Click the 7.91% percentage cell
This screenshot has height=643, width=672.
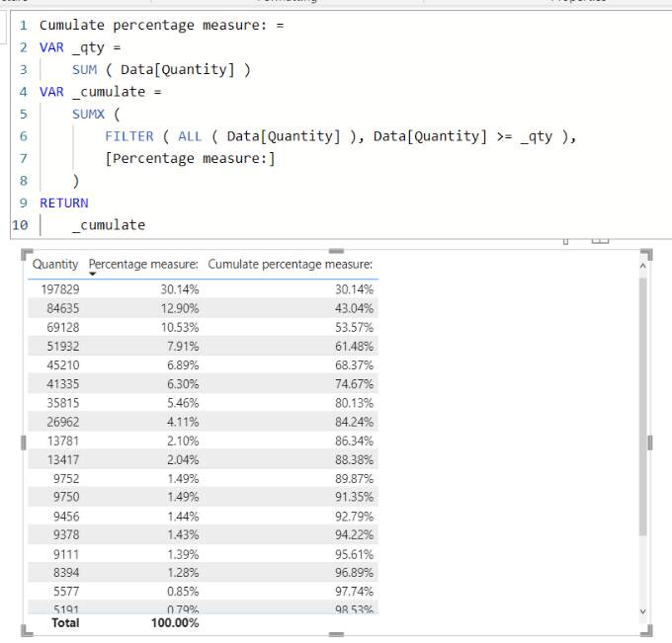(x=183, y=346)
